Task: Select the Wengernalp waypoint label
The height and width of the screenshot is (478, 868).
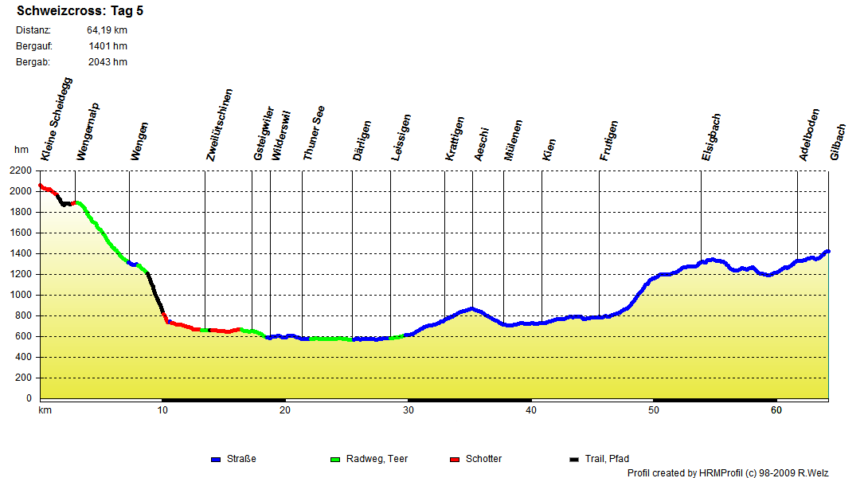Action: click(x=88, y=131)
